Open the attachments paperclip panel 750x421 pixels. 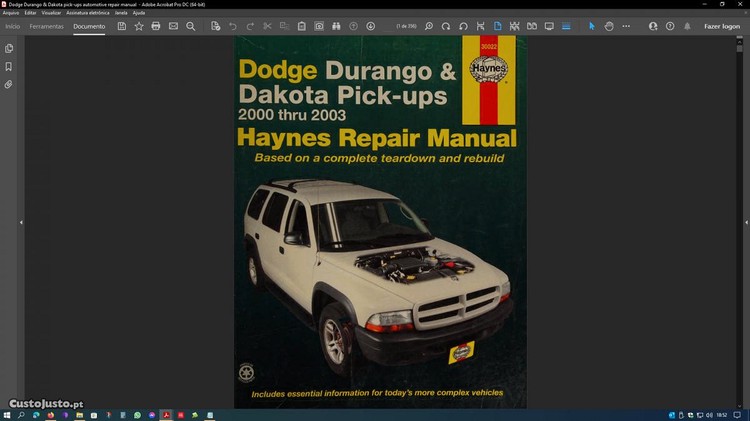click(9, 85)
